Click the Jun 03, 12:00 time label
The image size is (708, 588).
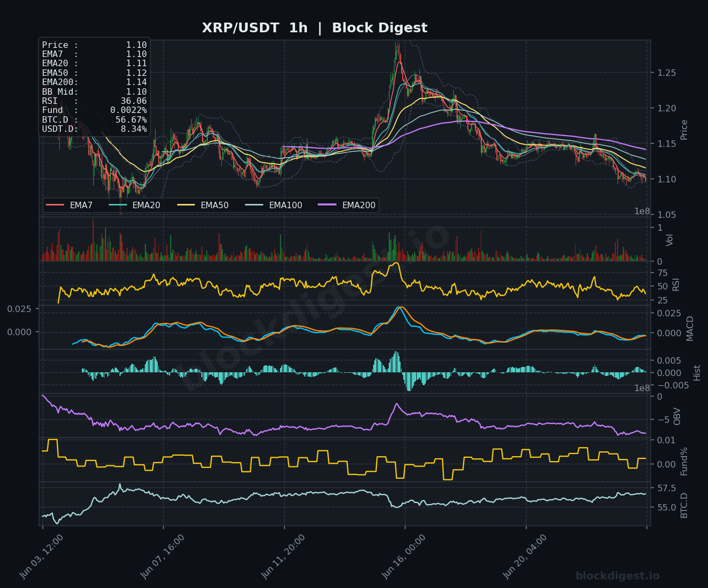(41, 557)
